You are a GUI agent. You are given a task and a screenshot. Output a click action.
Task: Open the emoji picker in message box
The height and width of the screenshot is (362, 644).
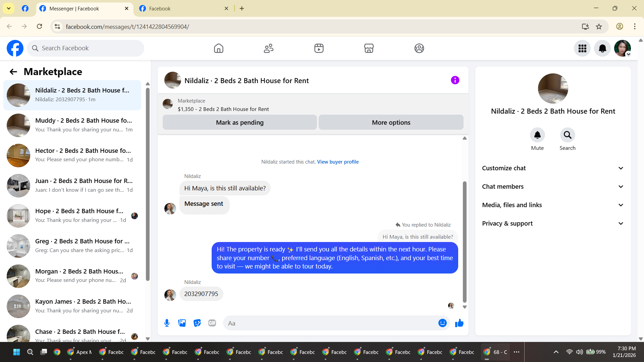(x=442, y=323)
